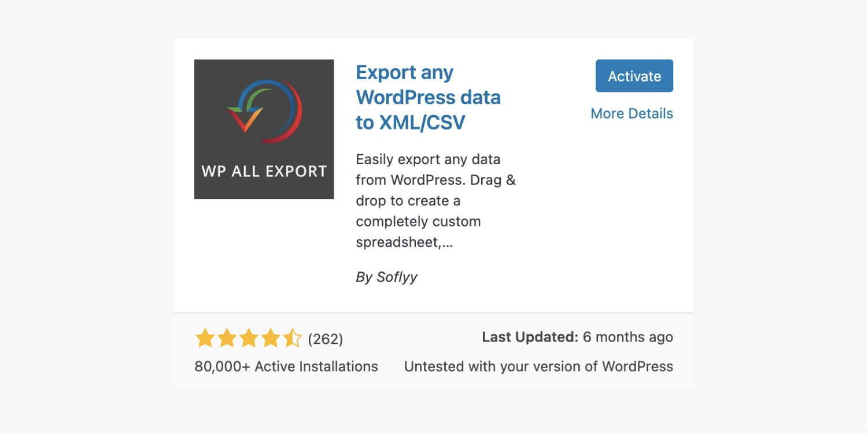Click the WP All Export plugin thumbnail
The height and width of the screenshot is (434, 868).
[264, 129]
